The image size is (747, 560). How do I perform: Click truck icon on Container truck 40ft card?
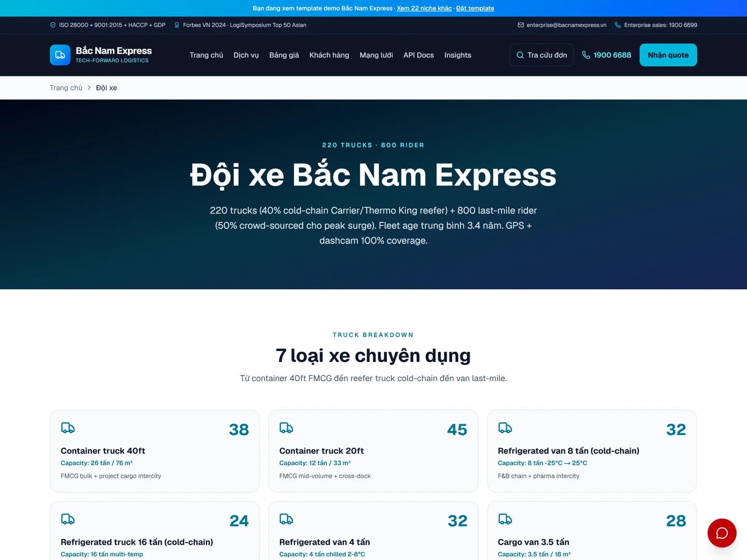(68, 428)
